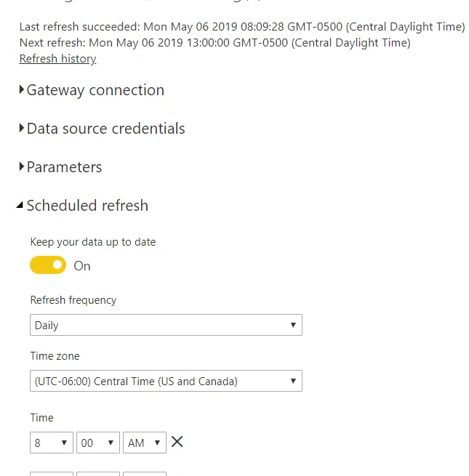Open the minutes dropdown showing 00
Image resolution: width=469 pixels, height=476 pixels.
[98, 443]
